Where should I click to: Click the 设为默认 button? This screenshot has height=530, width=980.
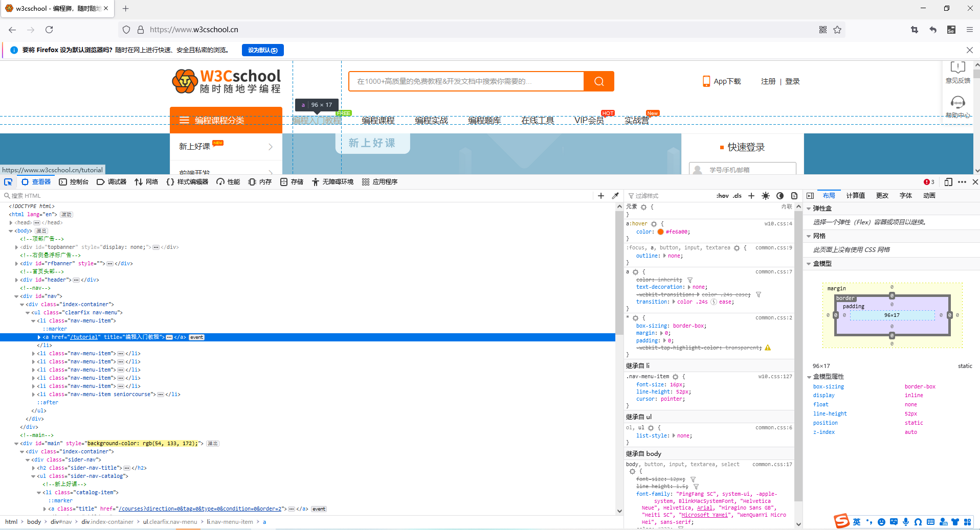click(x=262, y=50)
